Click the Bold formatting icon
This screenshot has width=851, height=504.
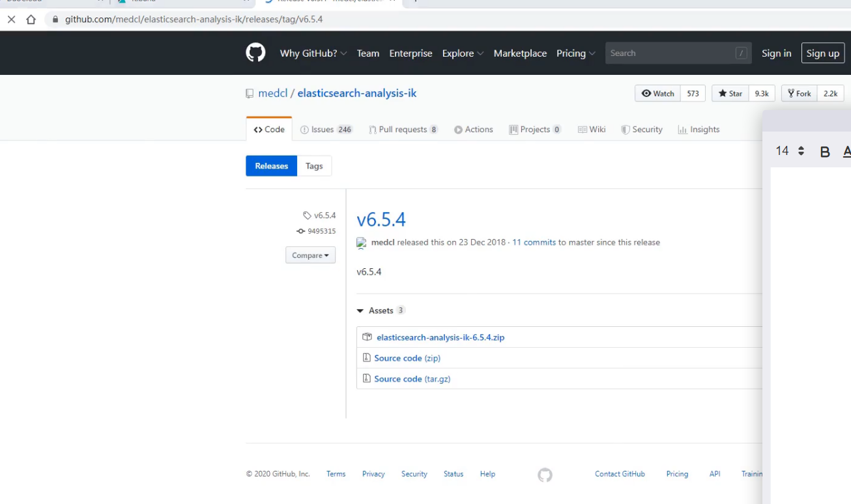(824, 152)
